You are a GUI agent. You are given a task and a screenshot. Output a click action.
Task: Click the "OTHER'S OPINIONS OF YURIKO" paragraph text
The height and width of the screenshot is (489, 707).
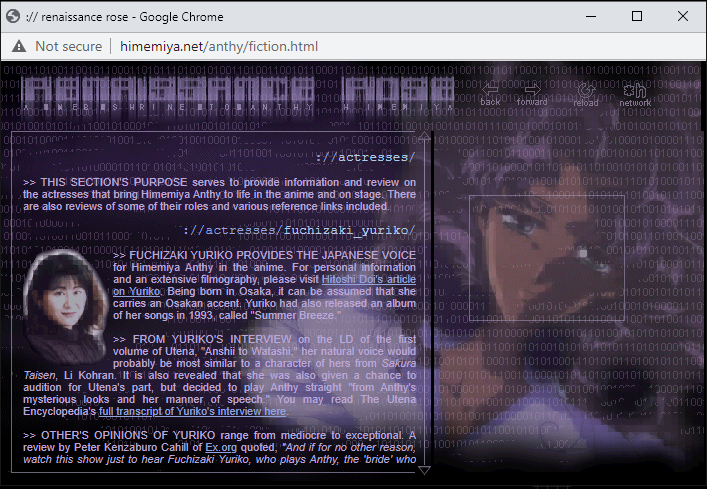[219, 447]
